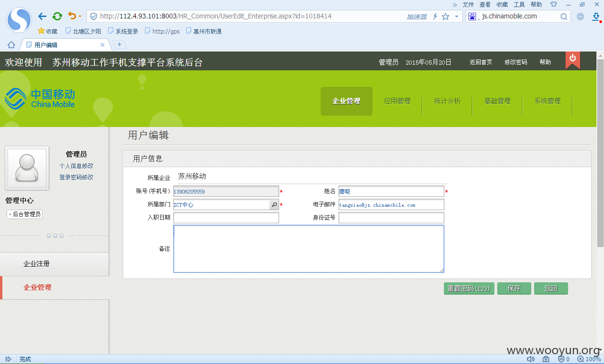Click the 帮助 link in the page header
604x364 pixels.
[545, 62]
